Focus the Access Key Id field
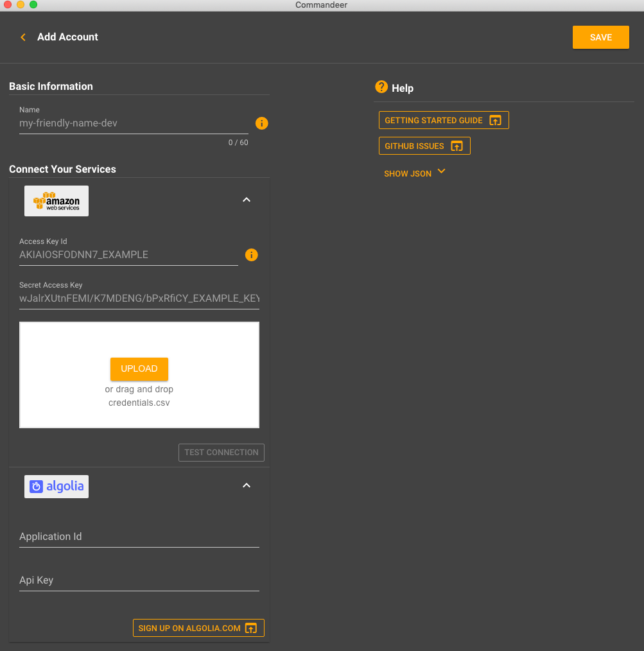The height and width of the screenshot is (651, 644). [x=128, y=255]
